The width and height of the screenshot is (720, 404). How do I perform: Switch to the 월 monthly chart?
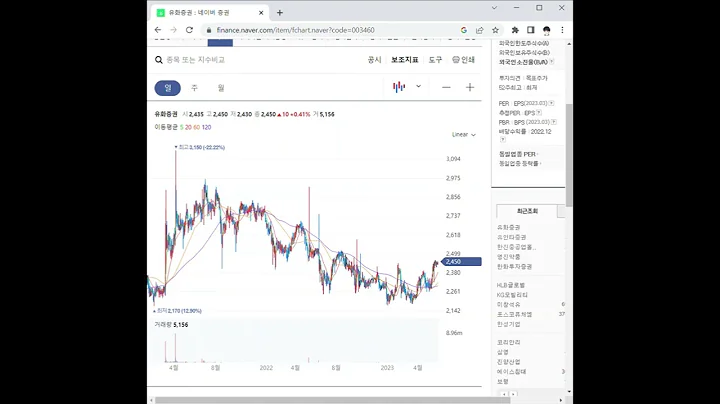click(x=221, y=88)
